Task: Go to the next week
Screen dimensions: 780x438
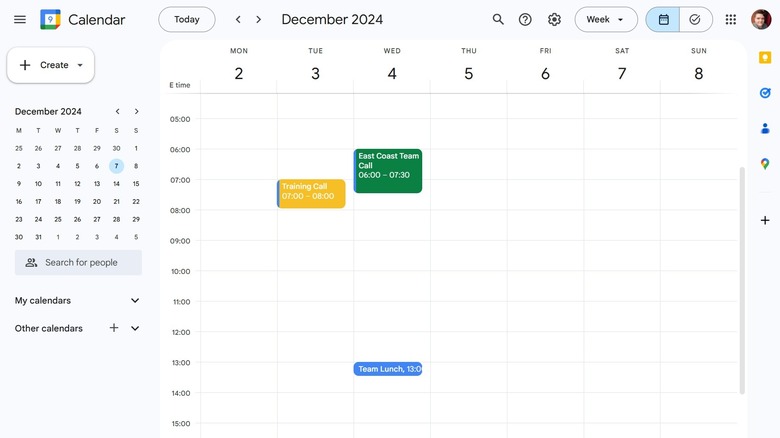Action: tap(258, 19)
